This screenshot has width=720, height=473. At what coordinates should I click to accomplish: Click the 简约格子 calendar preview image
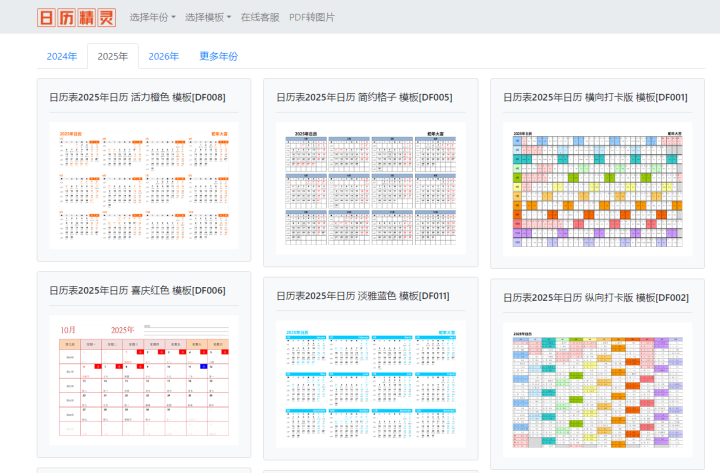[x=370, y=185]
